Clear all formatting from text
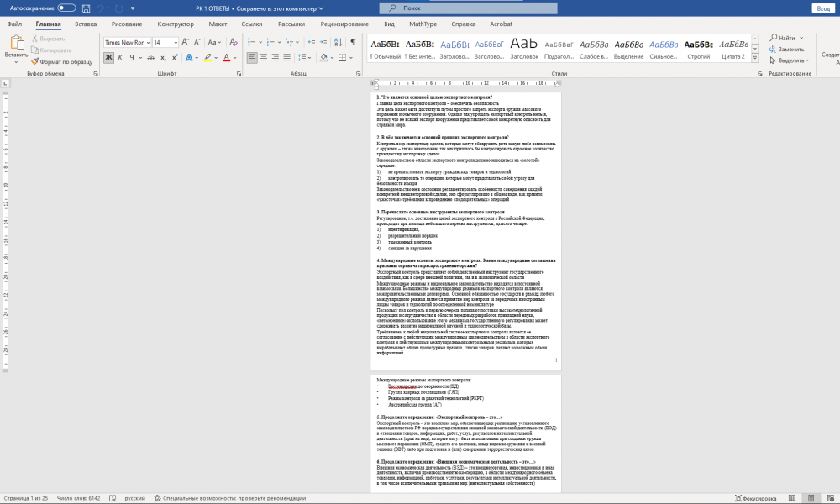Viewport: 840px width, 504px height. [x=233, y=42]
